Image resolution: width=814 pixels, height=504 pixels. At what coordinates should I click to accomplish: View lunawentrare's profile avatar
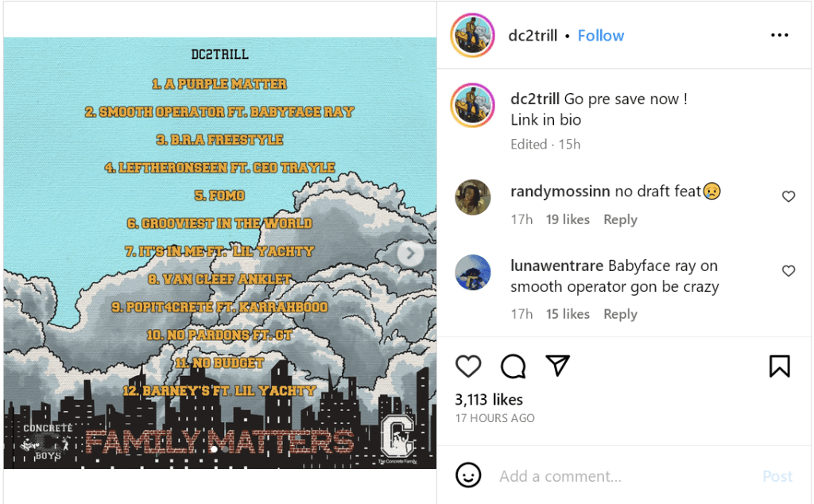(x=472, y=273)
